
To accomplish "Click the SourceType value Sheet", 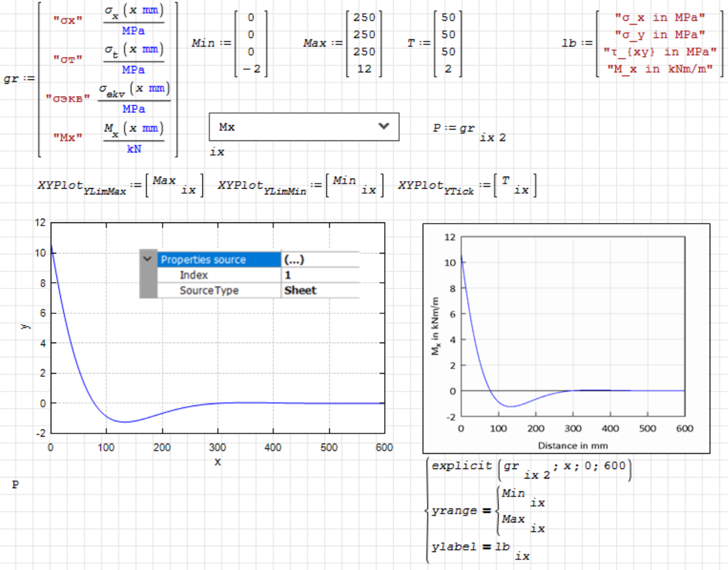I will [300, 290].
